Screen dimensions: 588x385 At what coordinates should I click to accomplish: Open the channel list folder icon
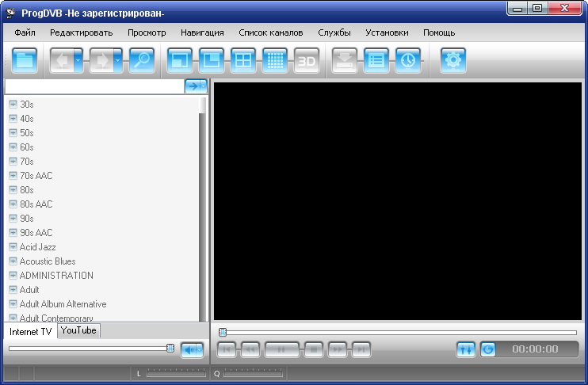tap(25, 61)
